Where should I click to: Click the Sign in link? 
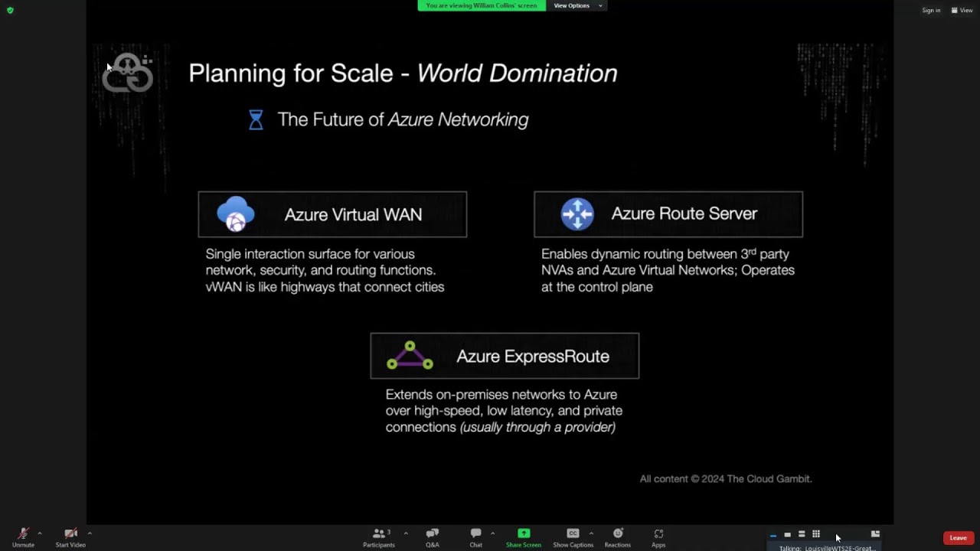pos(931,11)
